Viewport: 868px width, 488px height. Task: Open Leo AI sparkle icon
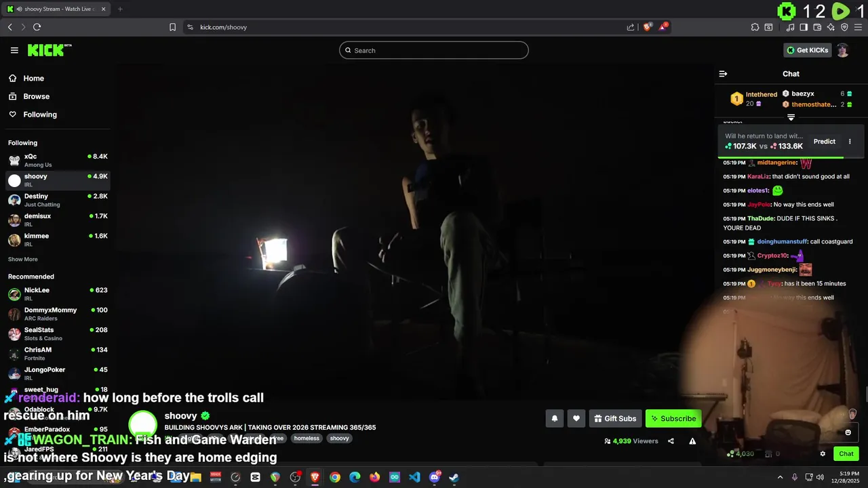pyautogui.click(x=831, y=27)
